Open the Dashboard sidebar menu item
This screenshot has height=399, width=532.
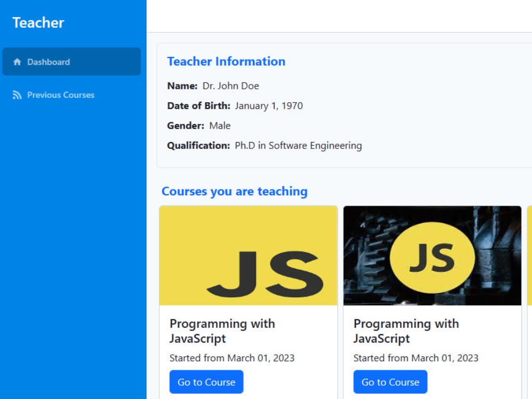(x=72, y=62)
